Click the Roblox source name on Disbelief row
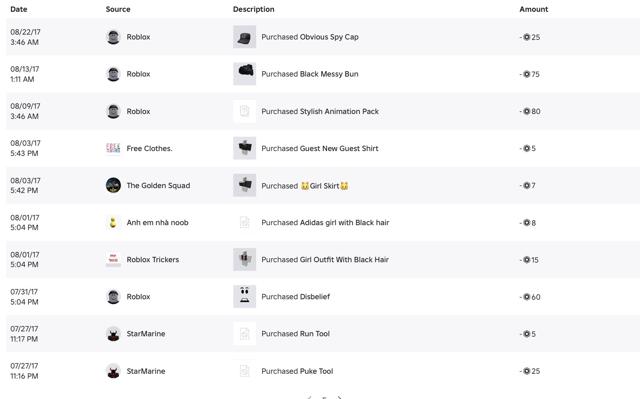Screen dimensions: 640x399 point(138,297)
